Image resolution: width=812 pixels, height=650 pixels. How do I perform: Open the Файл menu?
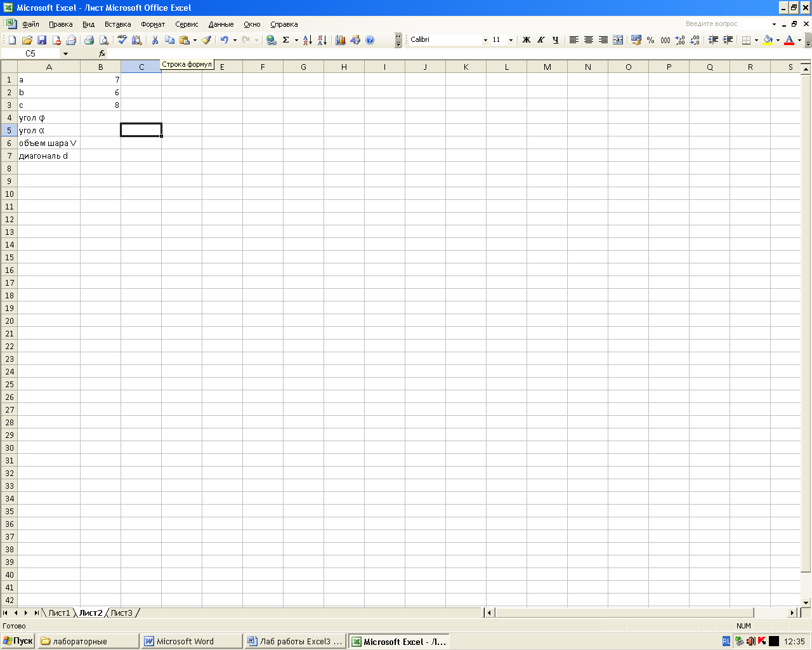click(30, 24)
